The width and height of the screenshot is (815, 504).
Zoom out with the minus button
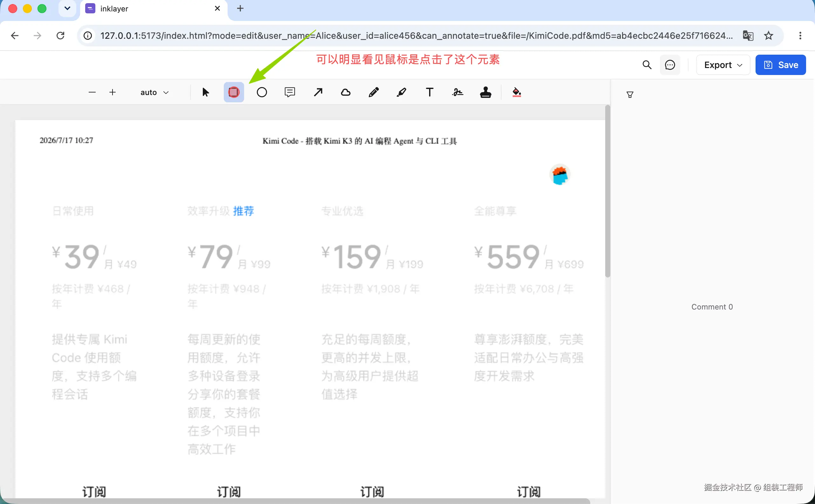(x=92, y=92)
